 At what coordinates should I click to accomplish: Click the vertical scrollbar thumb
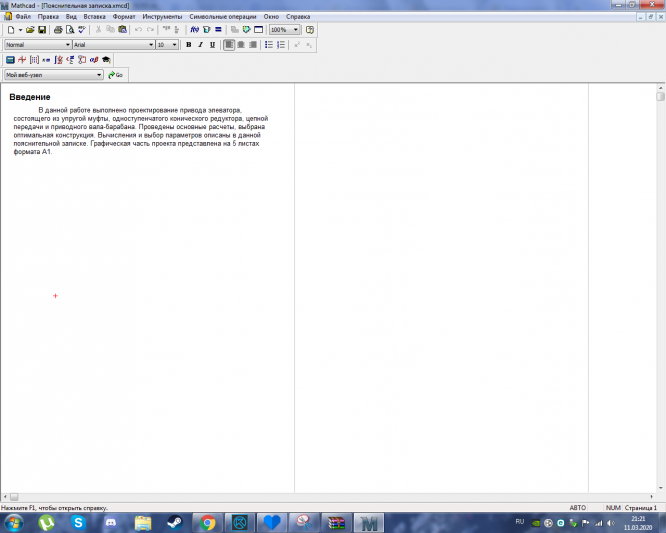pos(660,96)
